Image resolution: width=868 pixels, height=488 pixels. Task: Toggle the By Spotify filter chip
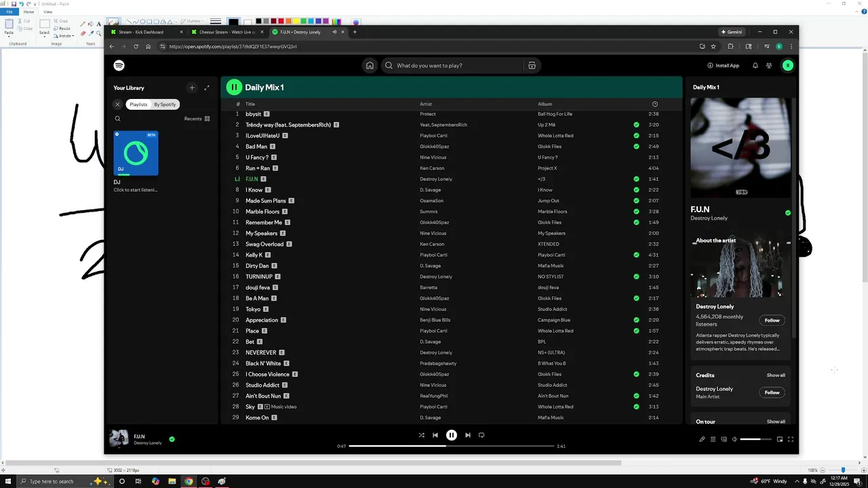tap(165, 104)
